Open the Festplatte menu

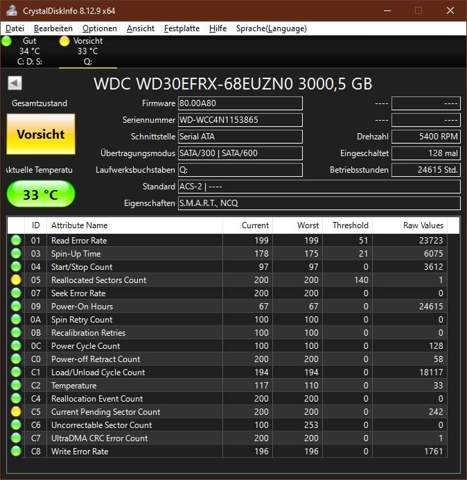tap(182, 29)
